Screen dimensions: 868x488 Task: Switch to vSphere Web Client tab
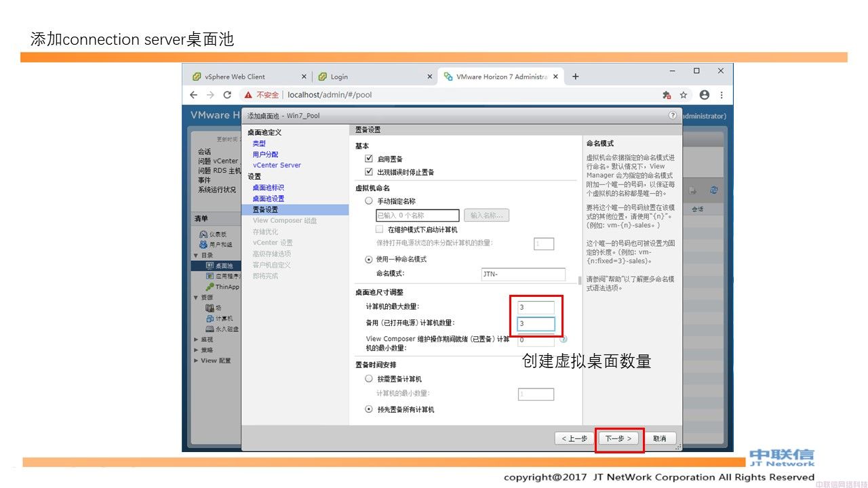click(x=248, y=77)
